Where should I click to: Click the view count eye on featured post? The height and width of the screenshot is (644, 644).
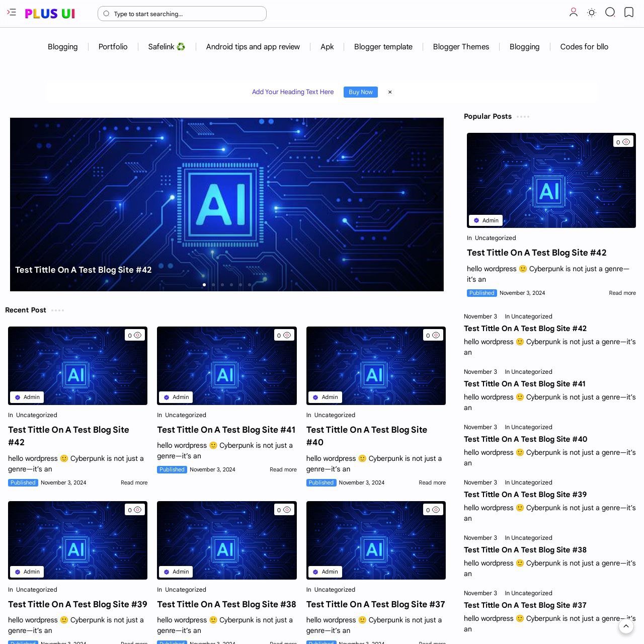[x=625, y=142]
